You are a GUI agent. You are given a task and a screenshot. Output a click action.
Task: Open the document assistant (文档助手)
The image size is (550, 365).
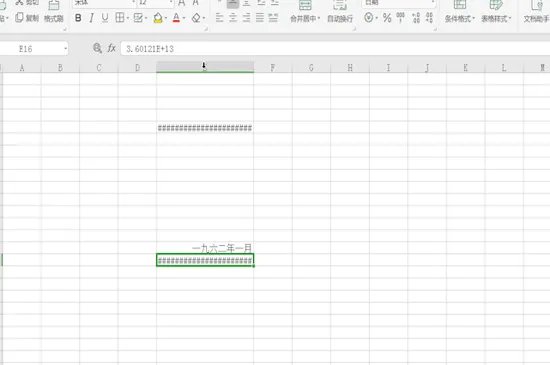click(537, 12)
